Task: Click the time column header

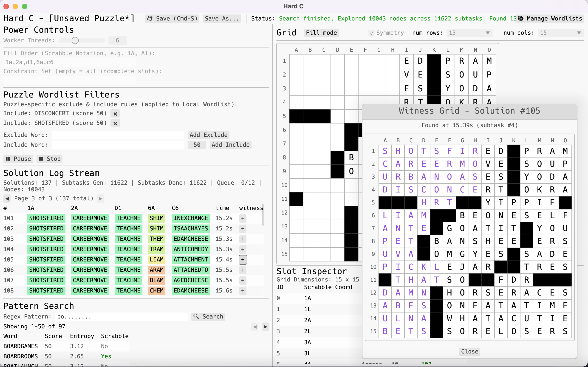Action: (x=222, y=208)
